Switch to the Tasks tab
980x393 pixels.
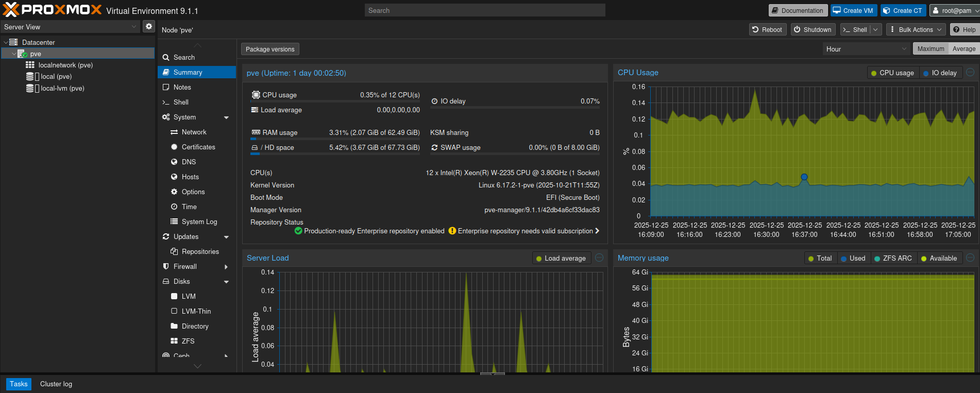pos(19,384)
